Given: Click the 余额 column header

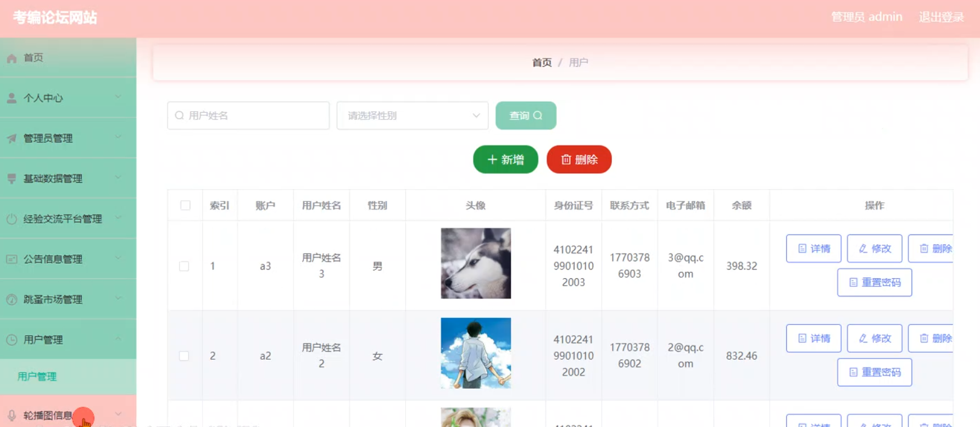Looking at the screenshot, I should tap(741, 205).
